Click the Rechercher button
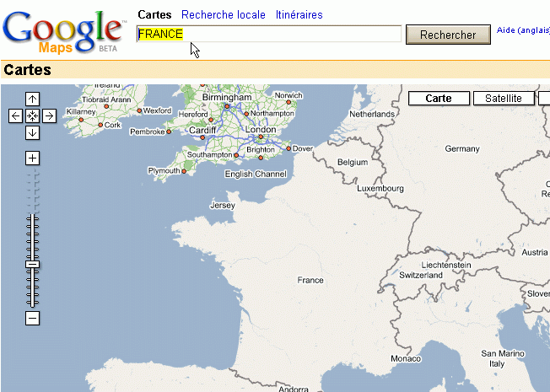Viewport: 550px width, 392px height. point(448,35)
